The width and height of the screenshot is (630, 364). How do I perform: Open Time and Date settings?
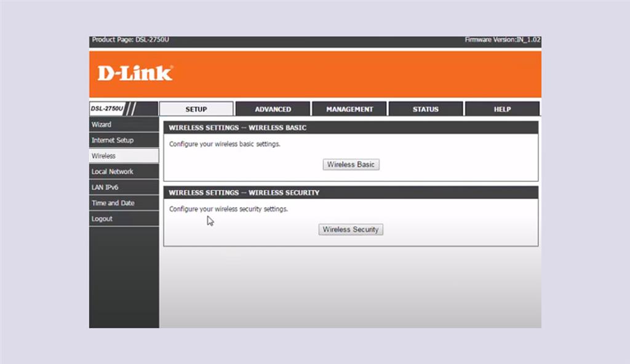coord(124,203)
